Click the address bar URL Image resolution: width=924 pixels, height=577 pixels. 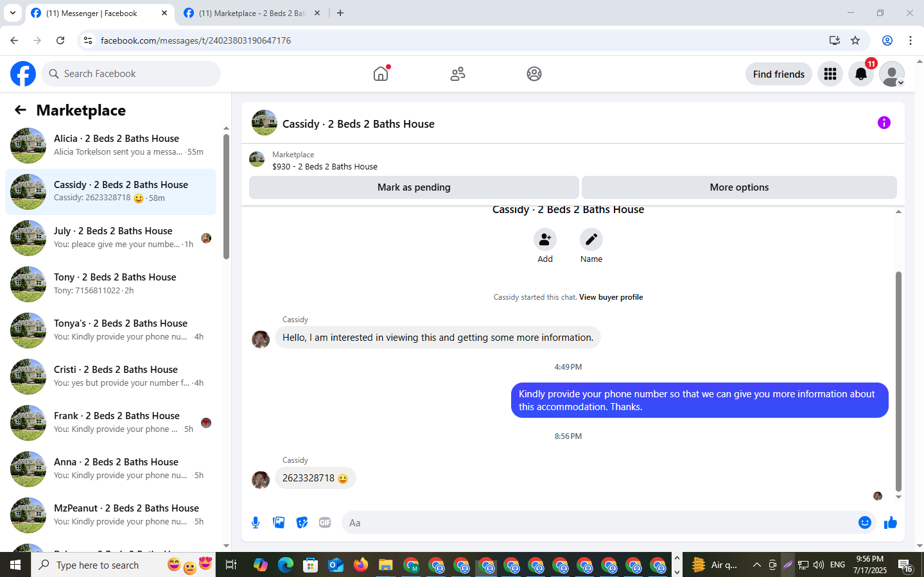tap(196, 40)
